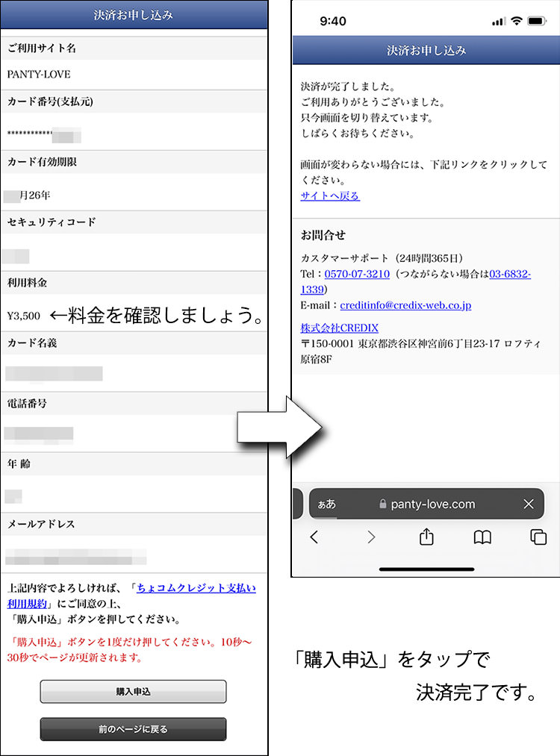Tap the Wi-Fi icon in status bar

[x=517, y=21]
